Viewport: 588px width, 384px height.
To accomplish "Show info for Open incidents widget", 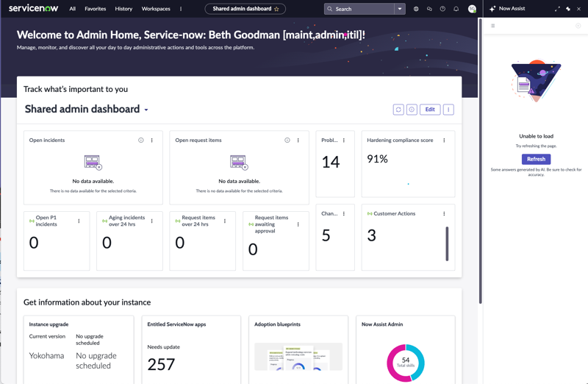I will coord(141,140).
